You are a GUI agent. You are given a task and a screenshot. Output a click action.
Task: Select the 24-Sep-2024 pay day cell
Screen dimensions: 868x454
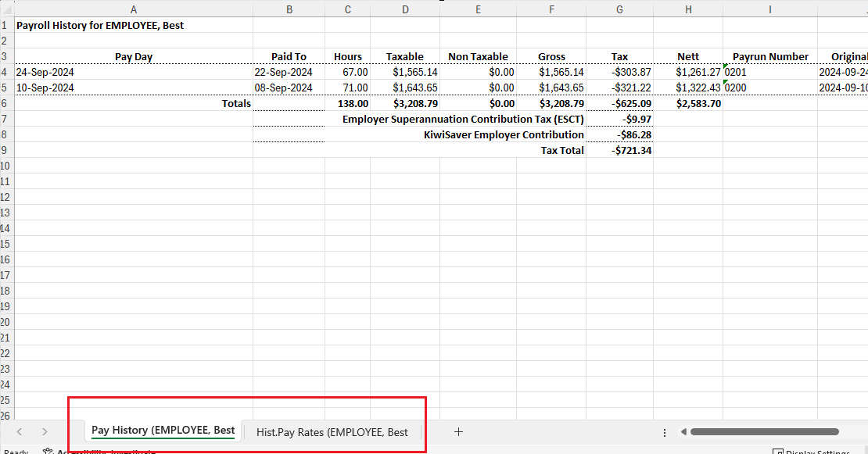[134, 72]
